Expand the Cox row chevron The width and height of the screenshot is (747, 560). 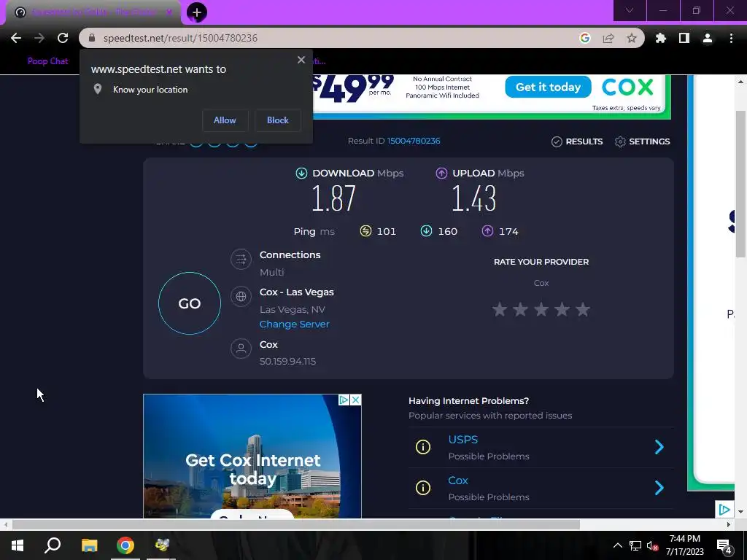[659, 488]
